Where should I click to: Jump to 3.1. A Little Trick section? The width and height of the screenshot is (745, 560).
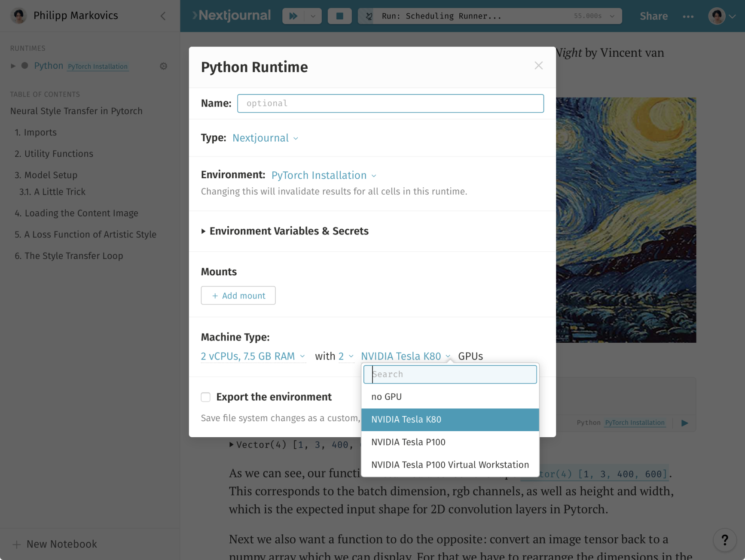click(52, 192)
